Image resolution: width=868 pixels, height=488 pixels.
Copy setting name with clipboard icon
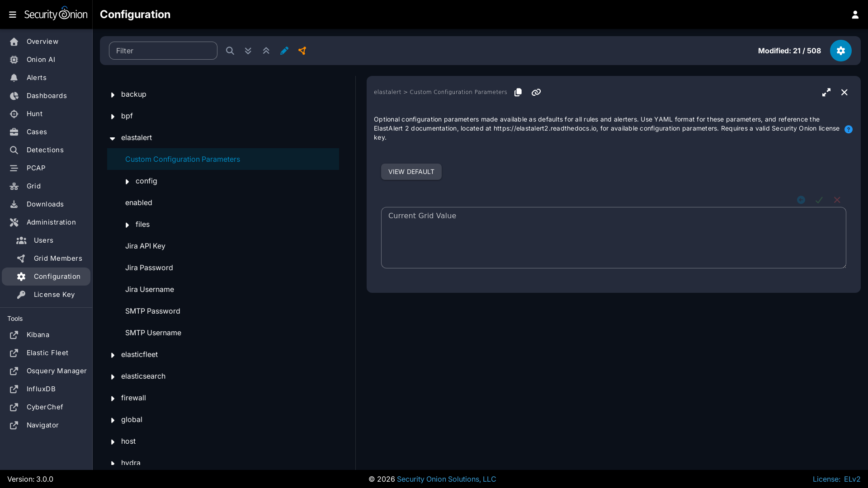(518, 92)
